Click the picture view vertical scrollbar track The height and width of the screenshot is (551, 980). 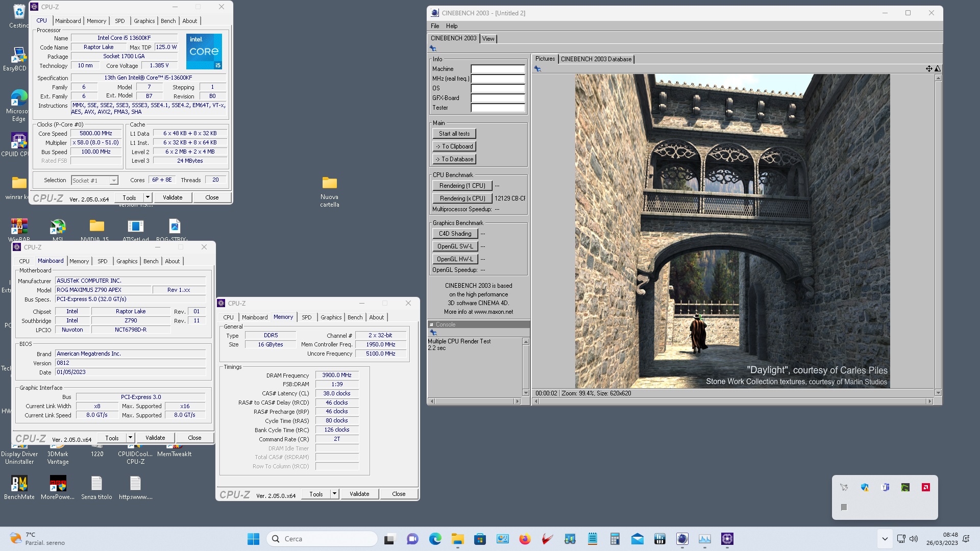[938, 235]
